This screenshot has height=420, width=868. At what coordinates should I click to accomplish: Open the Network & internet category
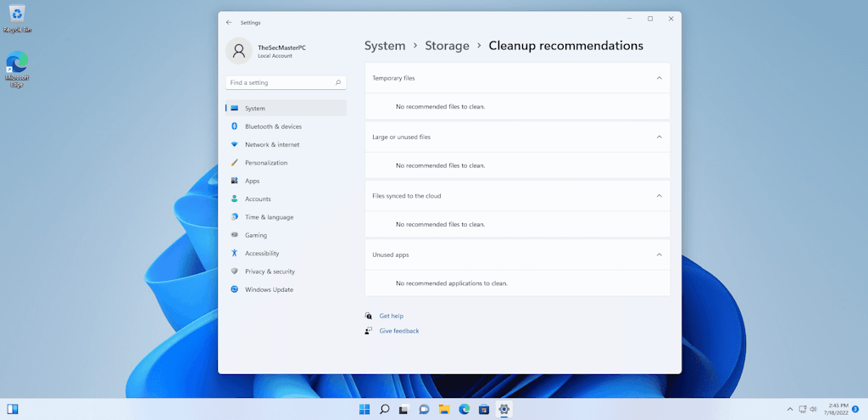(287, 144)
